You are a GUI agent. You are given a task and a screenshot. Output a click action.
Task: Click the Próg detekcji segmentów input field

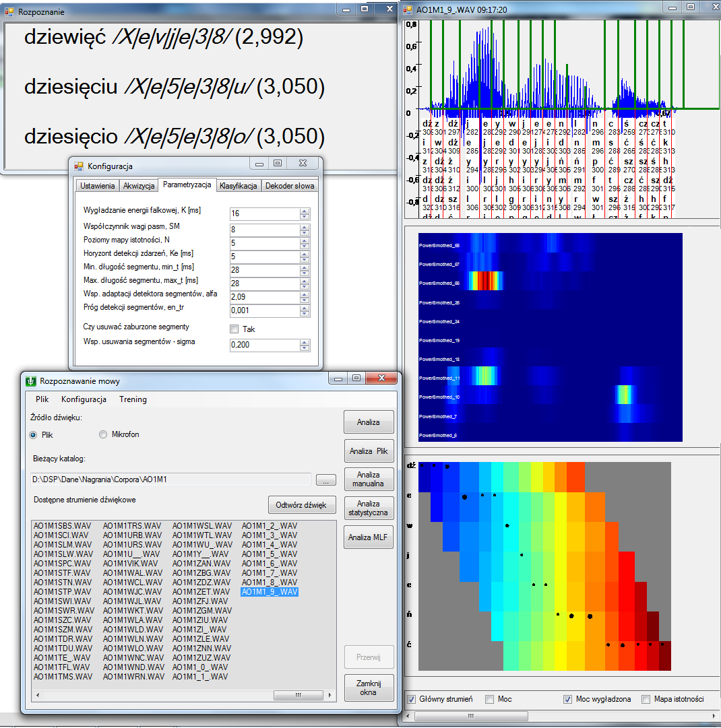[x=265, y=310]
